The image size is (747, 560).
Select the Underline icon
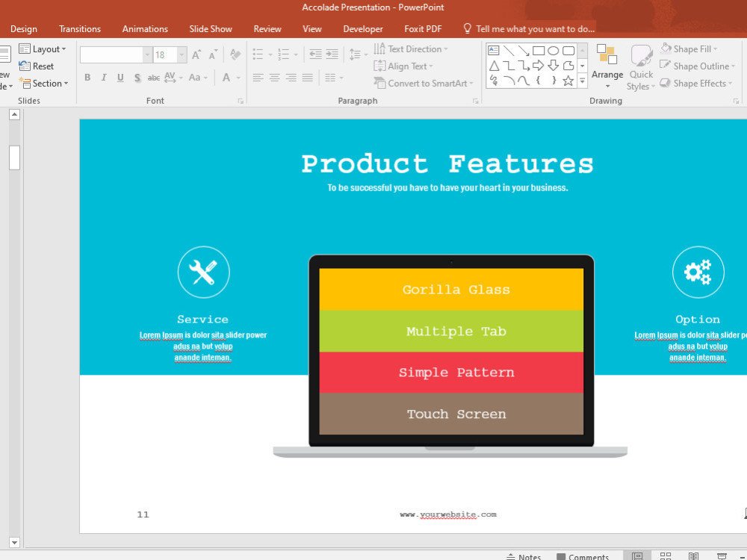click(x=120, y=77)
